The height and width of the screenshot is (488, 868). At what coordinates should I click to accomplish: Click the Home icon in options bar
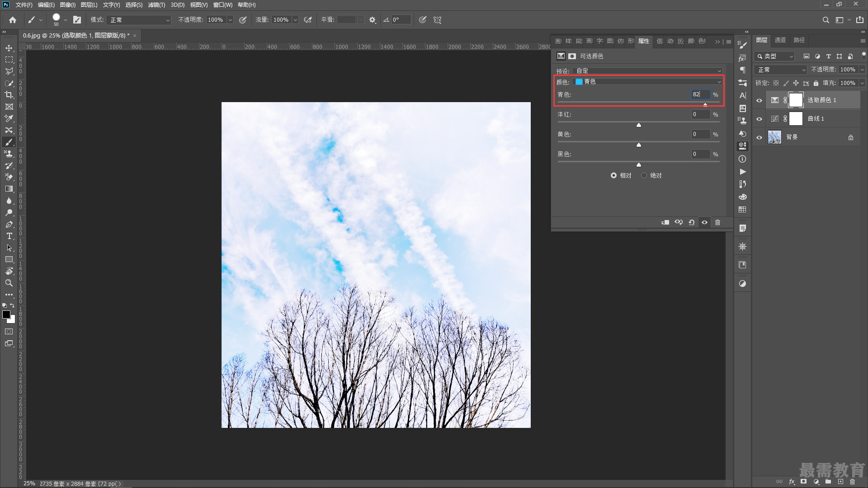[13, 20]
